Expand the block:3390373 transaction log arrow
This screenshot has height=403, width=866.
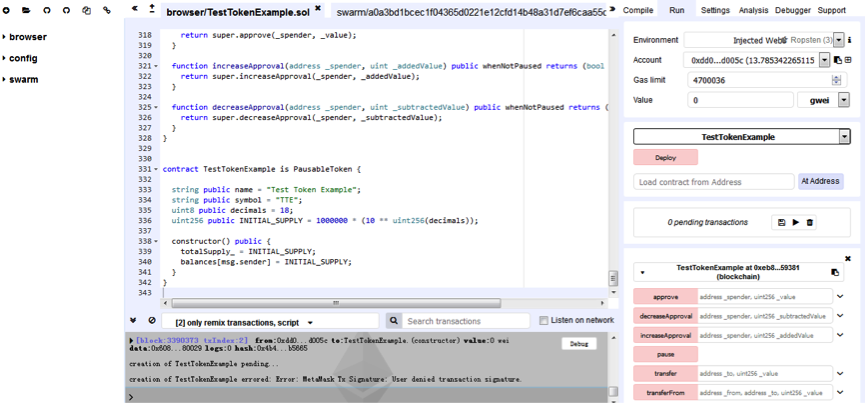131,340
